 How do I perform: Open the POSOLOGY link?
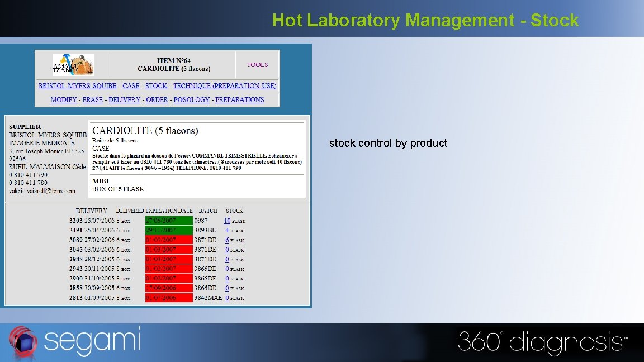click(x=191, y=100)
